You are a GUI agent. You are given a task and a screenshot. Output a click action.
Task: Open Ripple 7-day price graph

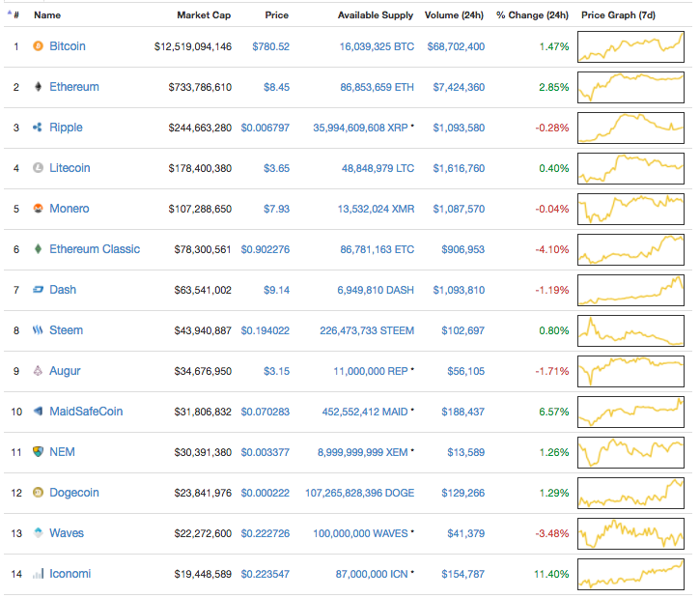click(x=630, y=128)
